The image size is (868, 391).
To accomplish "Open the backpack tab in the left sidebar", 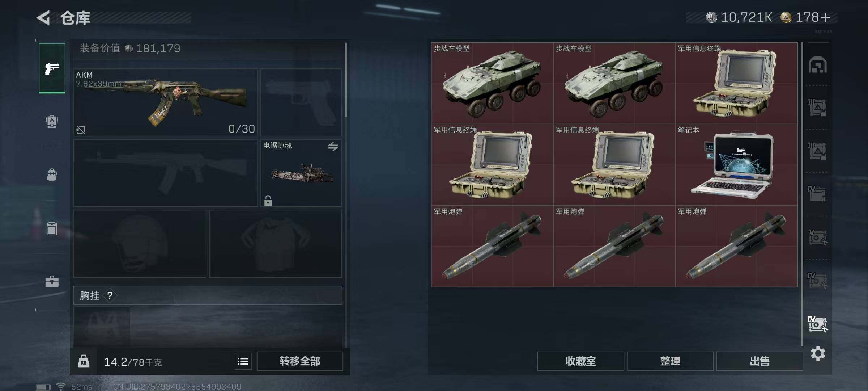I will pos(52,174).
